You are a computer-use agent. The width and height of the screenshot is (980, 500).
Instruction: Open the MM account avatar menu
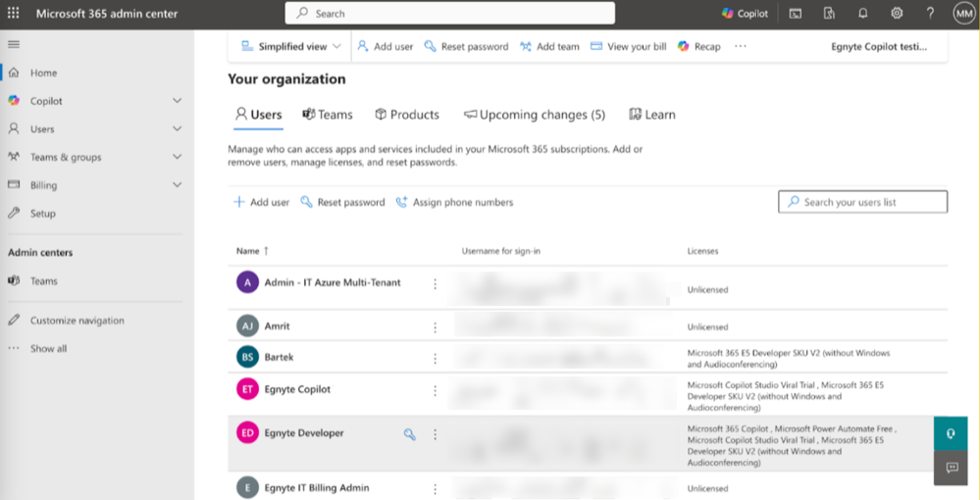coord(963,13)
